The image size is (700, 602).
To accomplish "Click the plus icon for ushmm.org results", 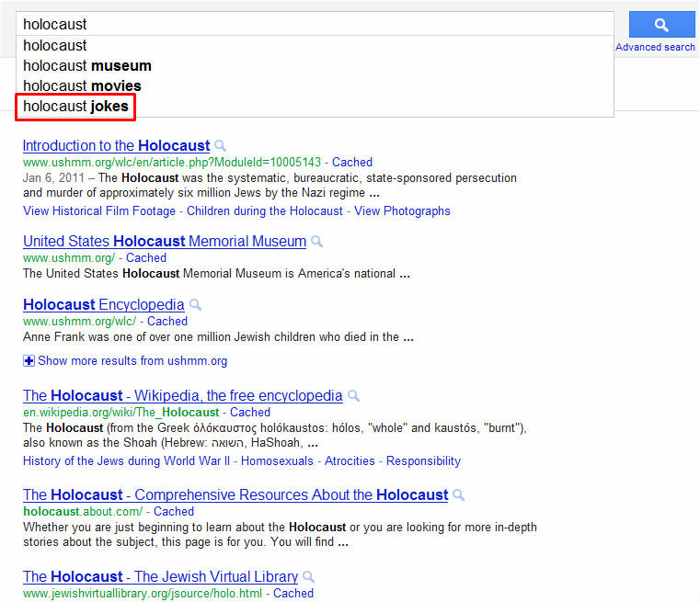I will (x=29, y=361).
